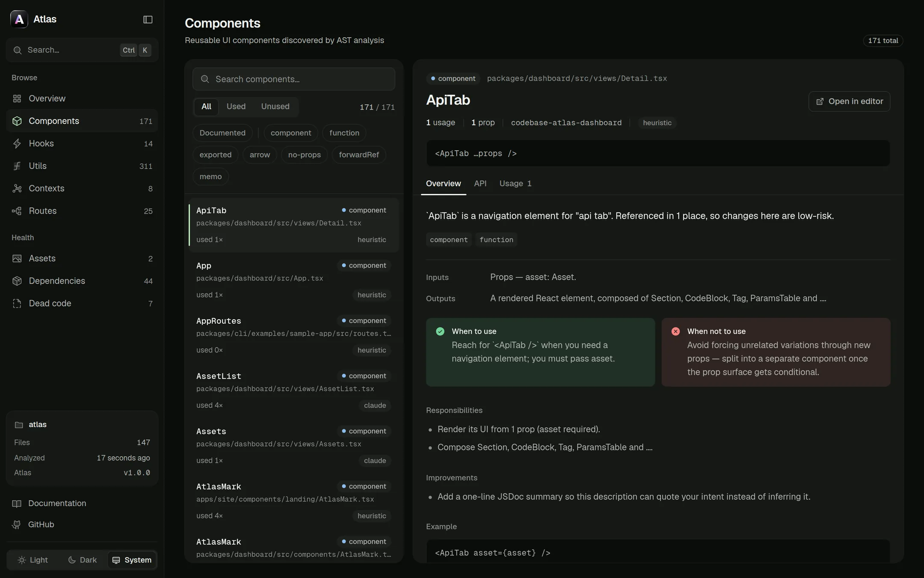Toggle the arrow filter chip
Screen dimensions: 924x578
pos(260,155)
